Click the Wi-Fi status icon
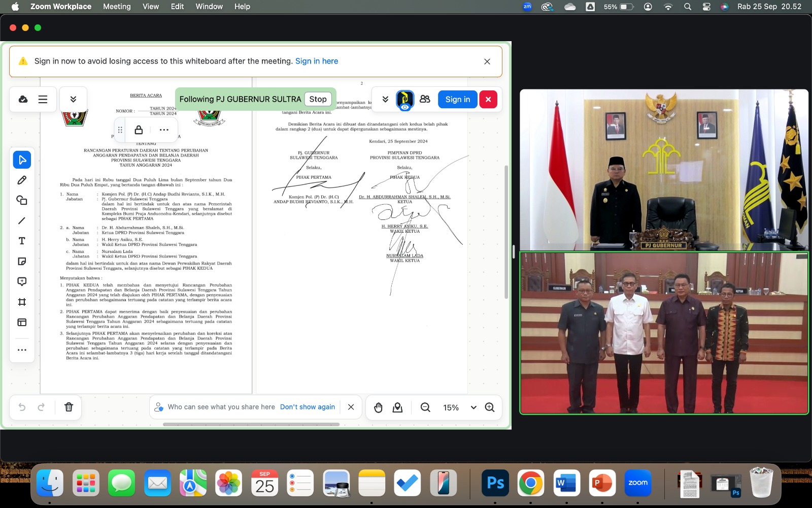 [x=668, y=7]
